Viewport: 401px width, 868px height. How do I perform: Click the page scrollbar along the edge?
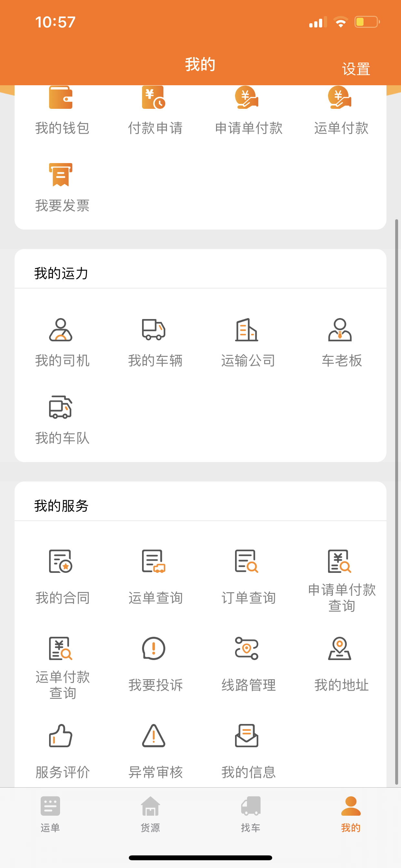click(x=396, y=502)
